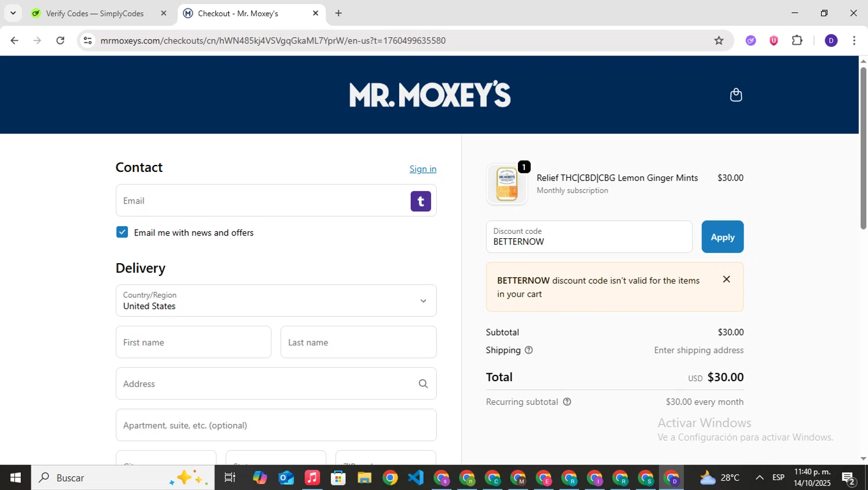Image resolution: width=868 pixels, height=490 pixels.
Task: Click the search icon in Address field
Action: tap(423, 384)
